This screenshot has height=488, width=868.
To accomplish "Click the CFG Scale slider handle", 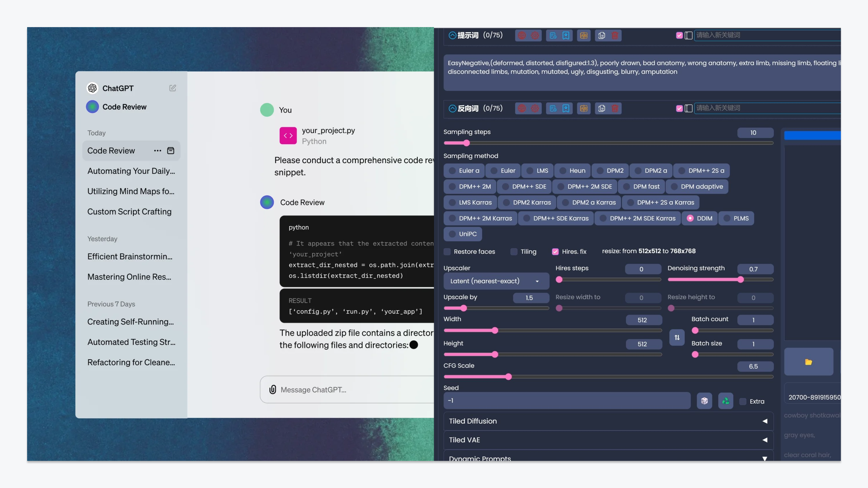I will (508, 377).
